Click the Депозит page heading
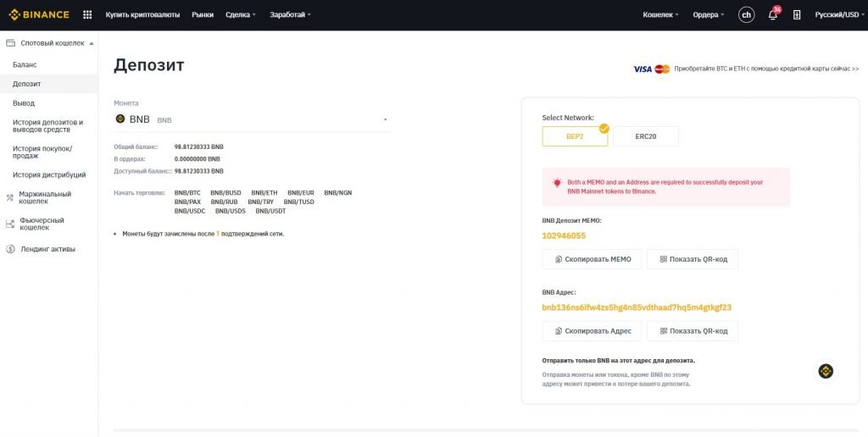 tap(149, 65)
